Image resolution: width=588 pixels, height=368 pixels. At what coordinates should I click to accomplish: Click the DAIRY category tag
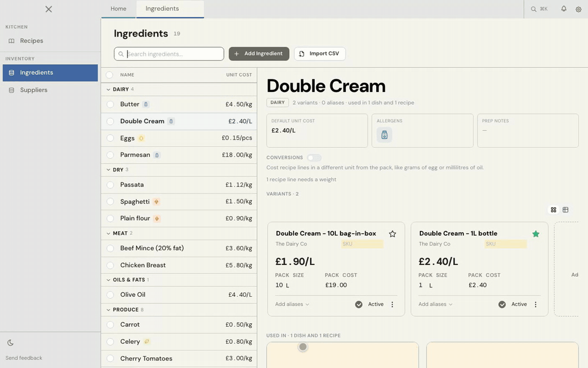coord(278,102)
